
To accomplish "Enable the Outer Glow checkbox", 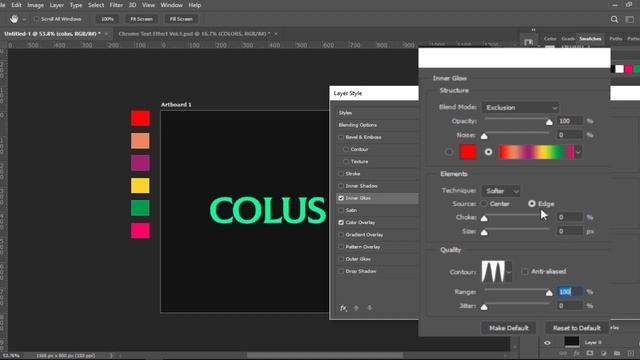I will click(341, 259).
